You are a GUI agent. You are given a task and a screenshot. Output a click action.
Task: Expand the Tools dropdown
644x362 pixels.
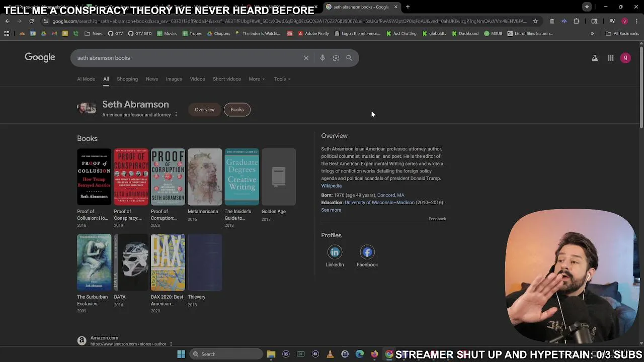(x=282, y=79)
